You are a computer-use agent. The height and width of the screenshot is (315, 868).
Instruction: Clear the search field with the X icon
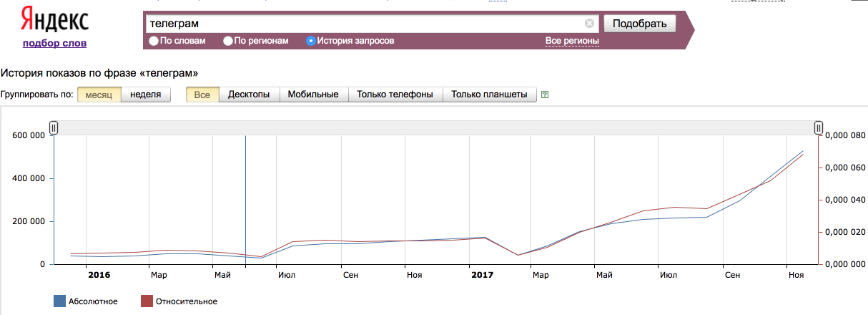[x=589, y=23]
